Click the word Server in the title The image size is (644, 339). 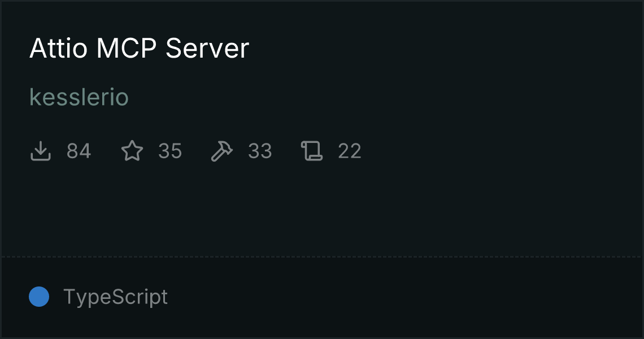[207, 48]
